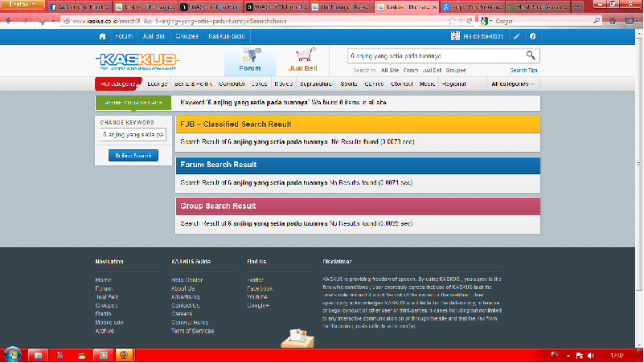This screenshot has width=644, height=363.
Task: Open Help Center footer link
Action: tap(187, 279)
